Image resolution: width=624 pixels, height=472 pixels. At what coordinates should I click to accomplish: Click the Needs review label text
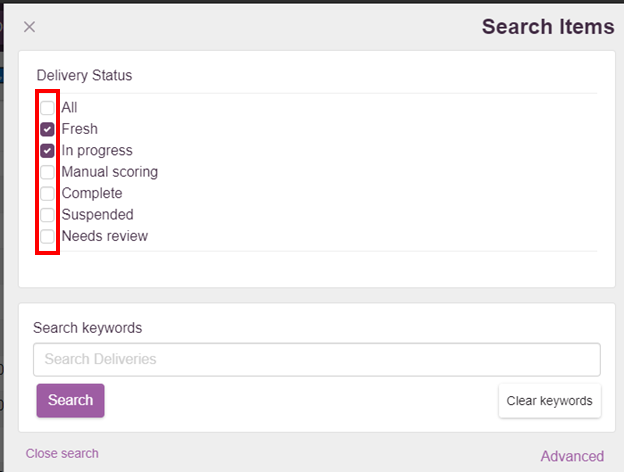105,236
